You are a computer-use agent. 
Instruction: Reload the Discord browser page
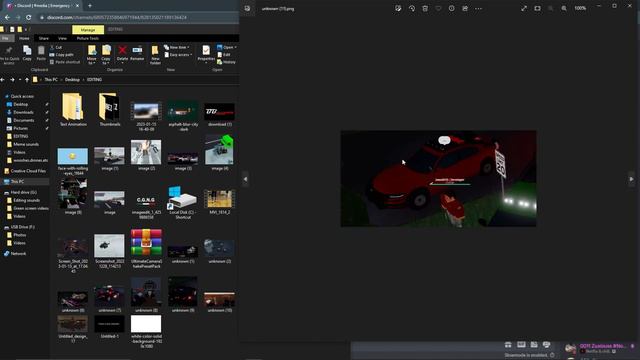[28, 18]
